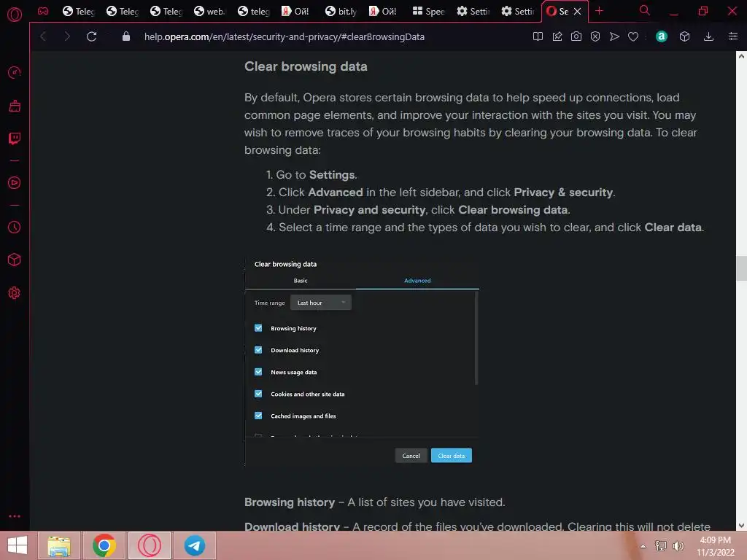The image size is (747, 560).
Task: Switch to the 'web.' tab
Action: click(209, 12)
